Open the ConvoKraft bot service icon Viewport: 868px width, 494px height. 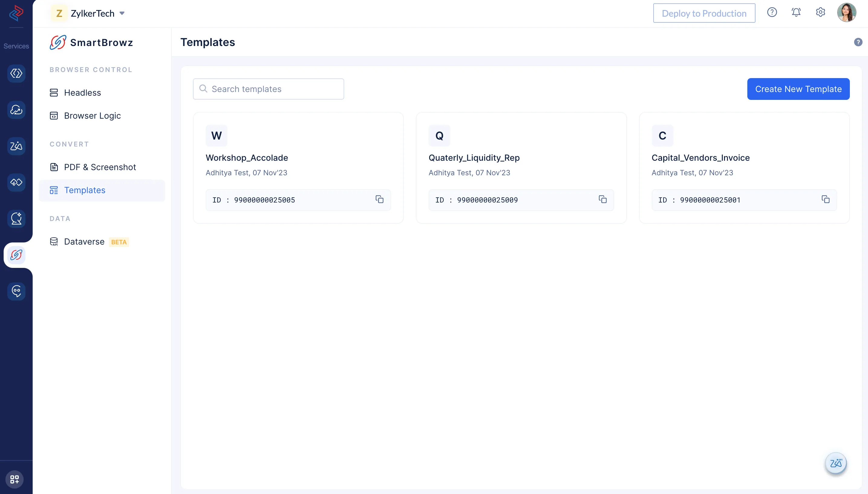pyautogui.click(x=16, y=291)
